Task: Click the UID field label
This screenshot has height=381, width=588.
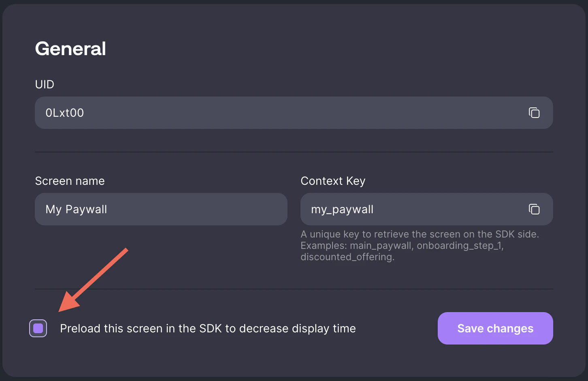Action: pyautogui.click(x=45, y=84)
